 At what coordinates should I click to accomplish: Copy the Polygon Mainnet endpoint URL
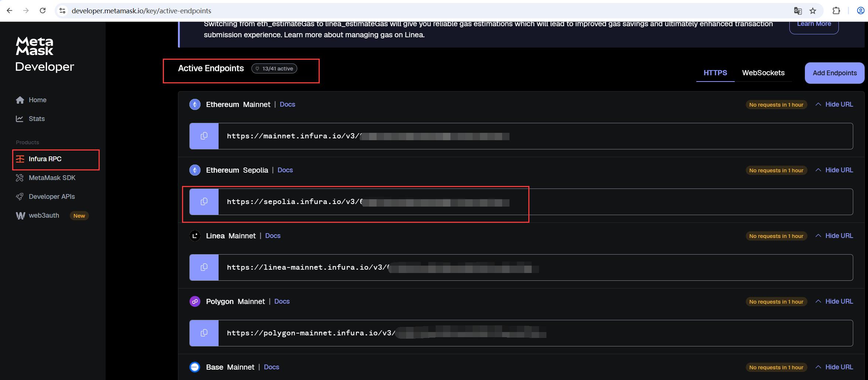[204, 333]
